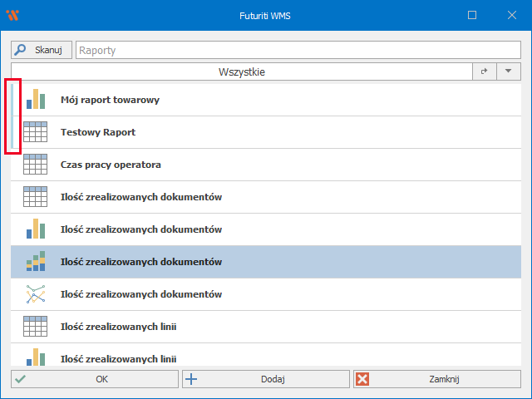Click the bar chart icon for Mój raport towarowy

[x=35, y=100]
